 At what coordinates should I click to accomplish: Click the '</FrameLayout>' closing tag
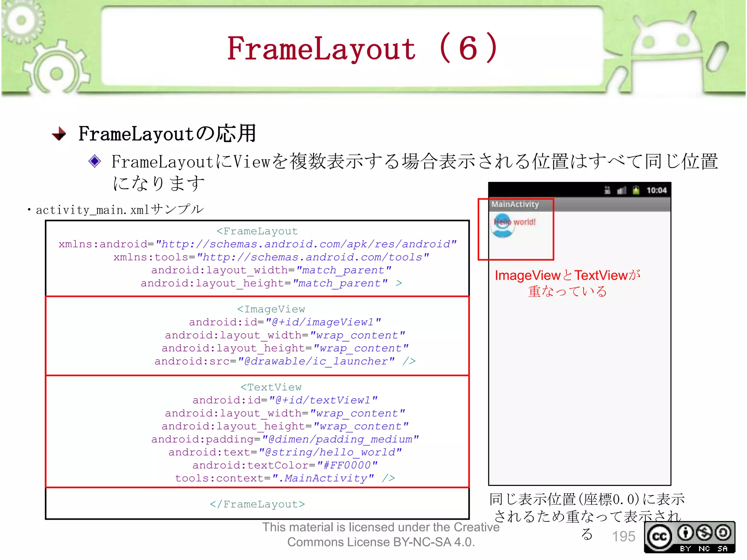pyautogui.click(x=257, y=504)
